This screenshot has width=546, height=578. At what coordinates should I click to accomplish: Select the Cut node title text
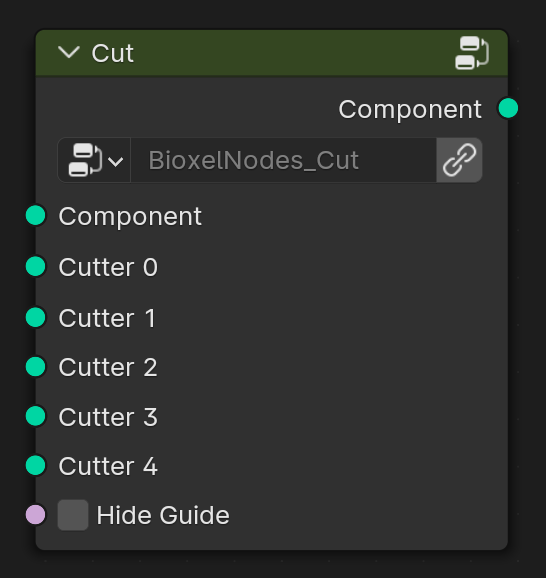(x=112, y=53)
